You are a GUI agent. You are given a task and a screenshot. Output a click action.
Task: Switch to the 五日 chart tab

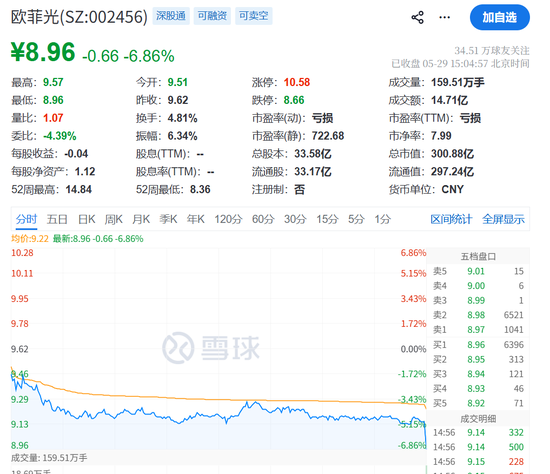pyautogui.click(x=57, y=220)
